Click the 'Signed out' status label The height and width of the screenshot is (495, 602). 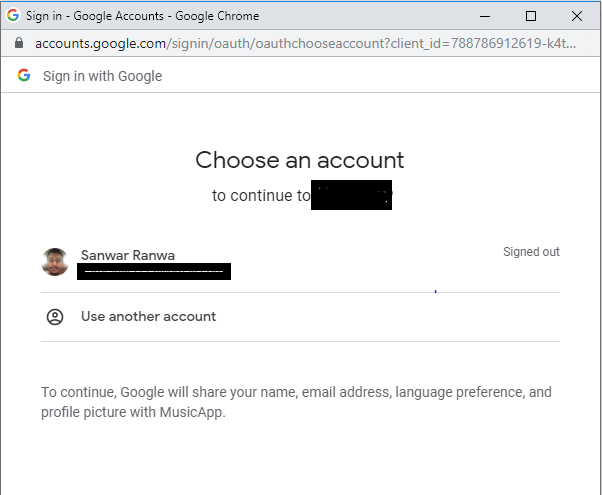point(531,252)
